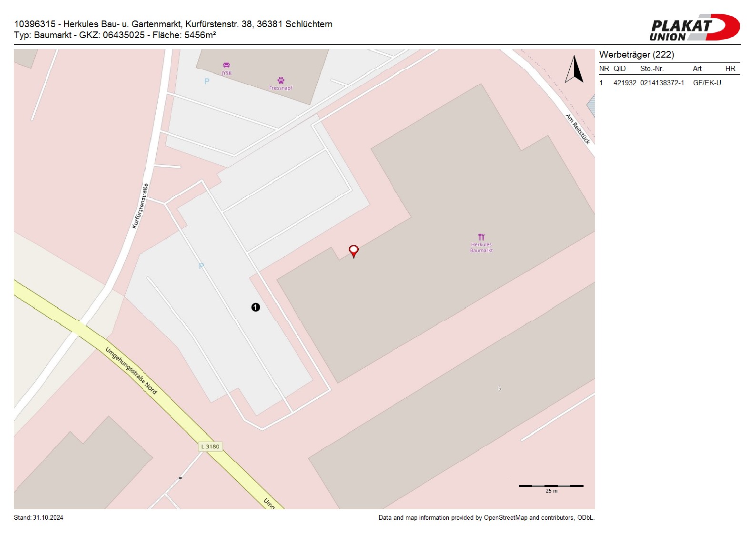The image size is (756, 535).
Task: Click the Plakat Union logo
Action: (694, 28)
